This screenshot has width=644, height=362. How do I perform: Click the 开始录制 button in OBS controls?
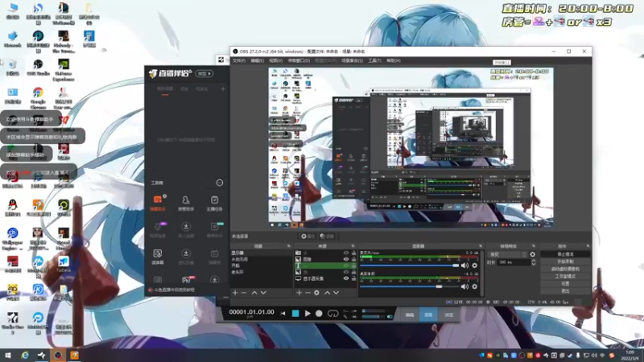tap(565, 261)
